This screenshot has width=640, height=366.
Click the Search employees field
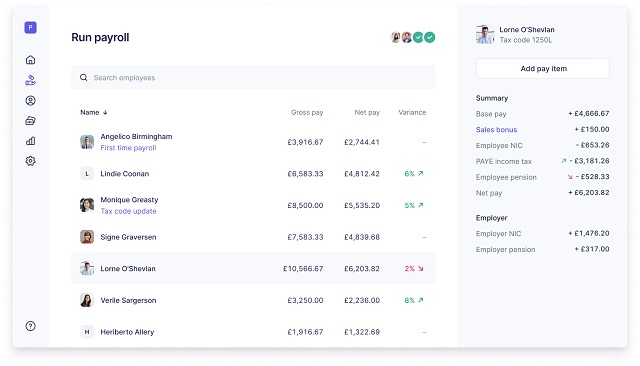(x=253, y=78)
